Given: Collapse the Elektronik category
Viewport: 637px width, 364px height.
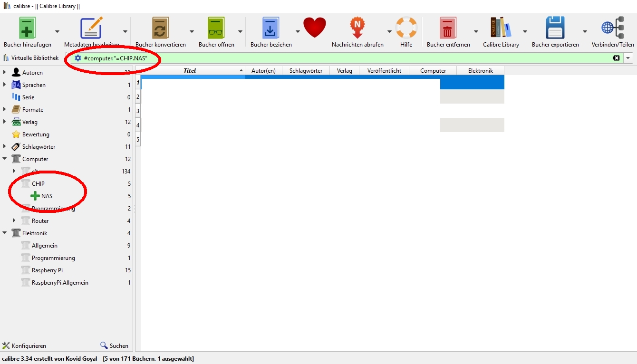Looking at the screenshot, I should point(5,233).
